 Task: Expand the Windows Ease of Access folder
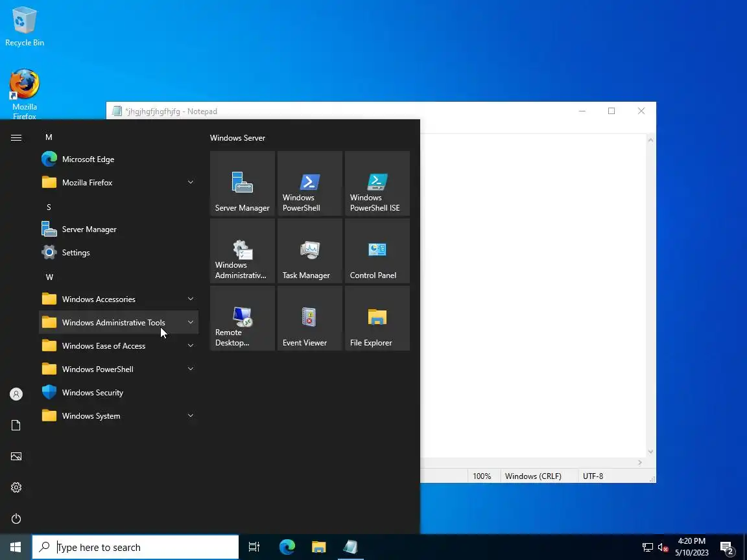119,345
